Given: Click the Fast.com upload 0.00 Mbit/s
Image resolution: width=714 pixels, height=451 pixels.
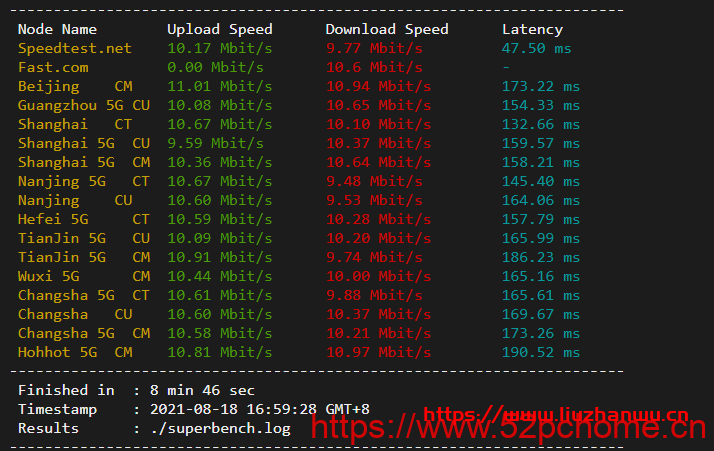Looking at the screenshot, I should 215,67.
